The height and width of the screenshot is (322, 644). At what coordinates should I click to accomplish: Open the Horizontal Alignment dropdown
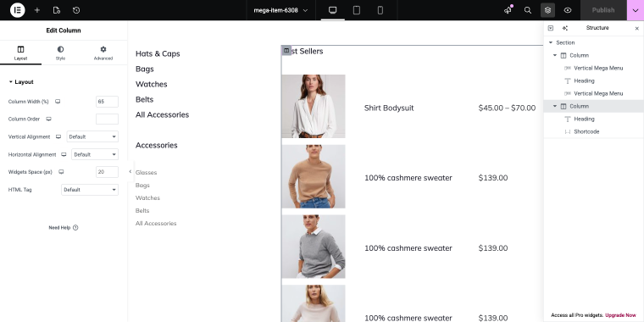(x=95, y=154)
